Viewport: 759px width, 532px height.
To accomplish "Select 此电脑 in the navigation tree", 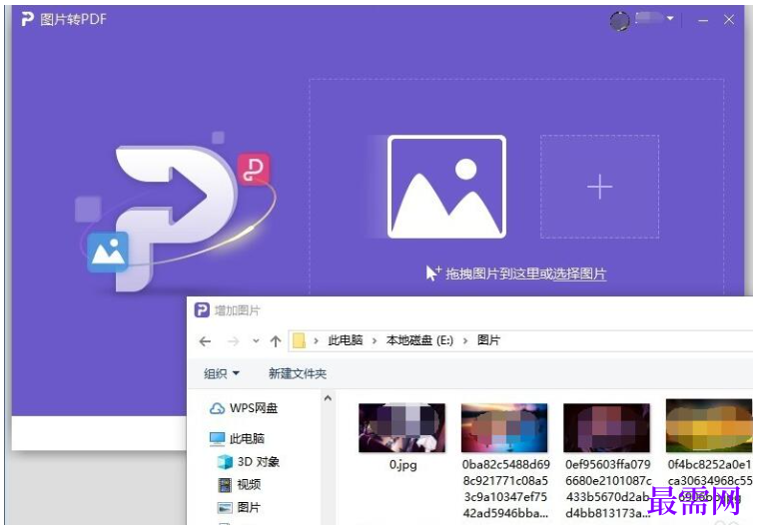I will click(237, 438).
